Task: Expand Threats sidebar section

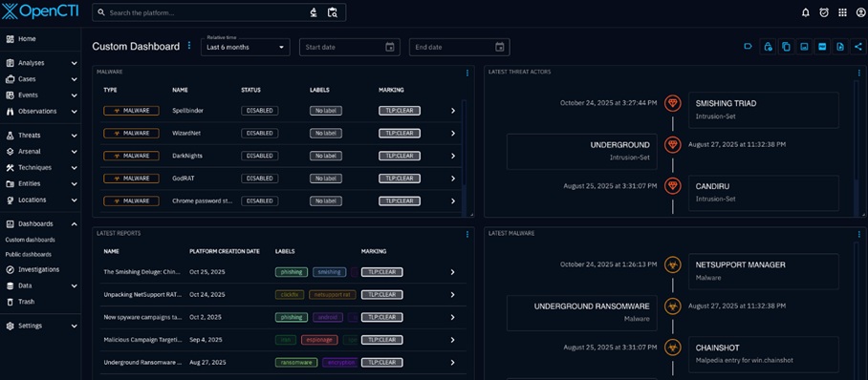Action: 75,136
